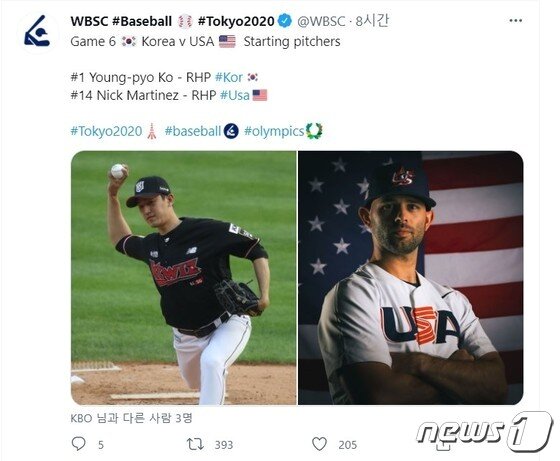Click the blue verified badge
This screenshot has width=560, height=461.
[x=285, y=21]
